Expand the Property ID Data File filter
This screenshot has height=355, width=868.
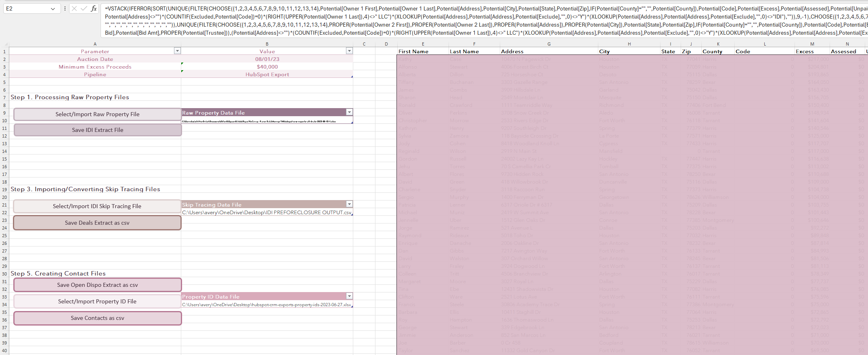pos(349,296)
